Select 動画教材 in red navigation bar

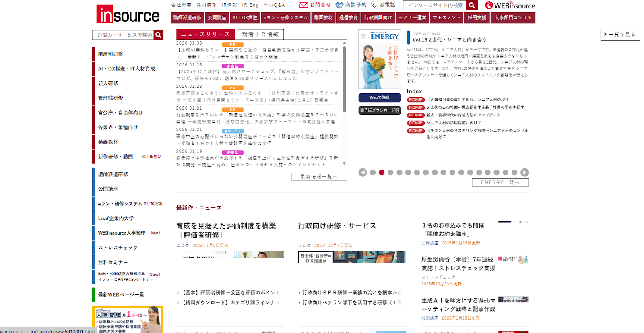324,18
